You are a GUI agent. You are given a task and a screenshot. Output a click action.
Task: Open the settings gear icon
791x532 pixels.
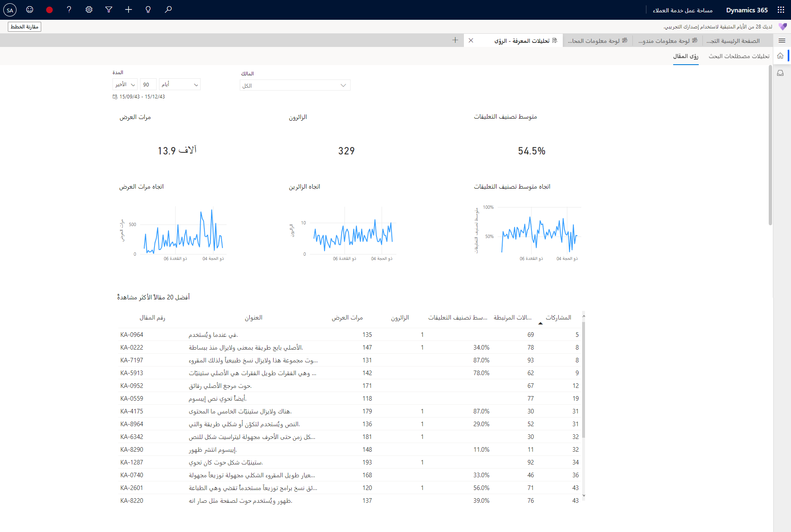point(89,9)
